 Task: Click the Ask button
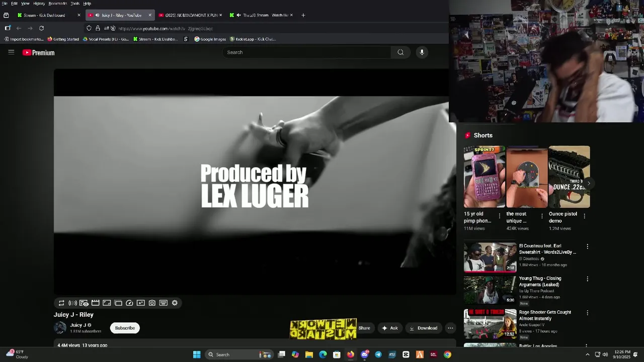tap(389, 328)
